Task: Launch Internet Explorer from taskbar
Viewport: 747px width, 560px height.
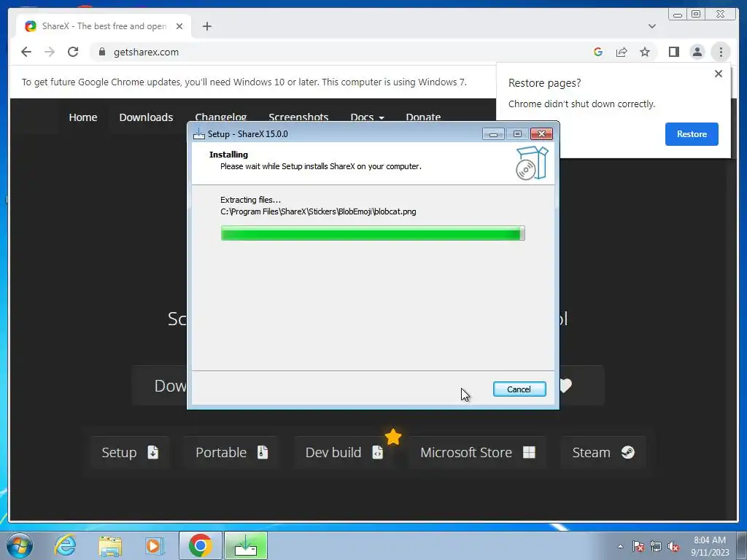Action: 65,545
